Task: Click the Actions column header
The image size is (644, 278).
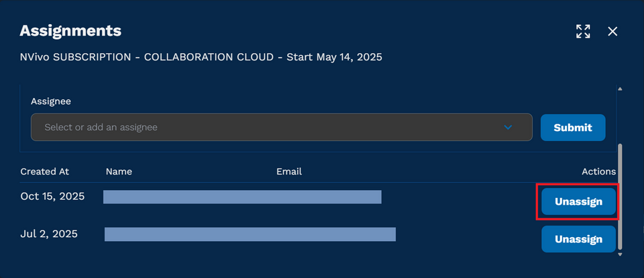Action: click(x=598, y=171)
